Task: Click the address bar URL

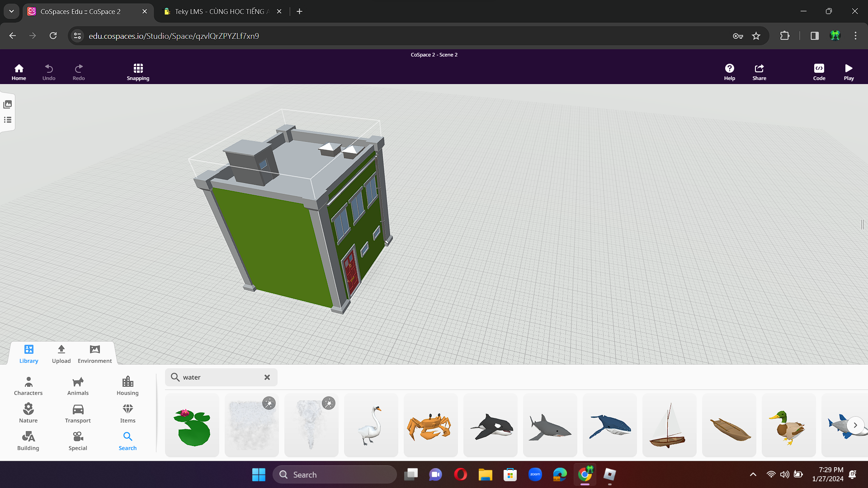Action: 174,36
